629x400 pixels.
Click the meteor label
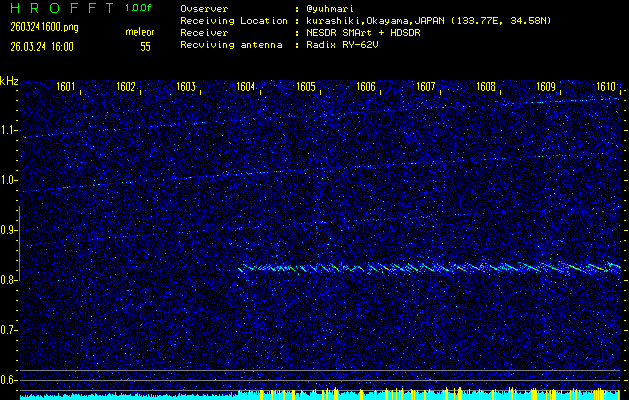click(139, 32)
